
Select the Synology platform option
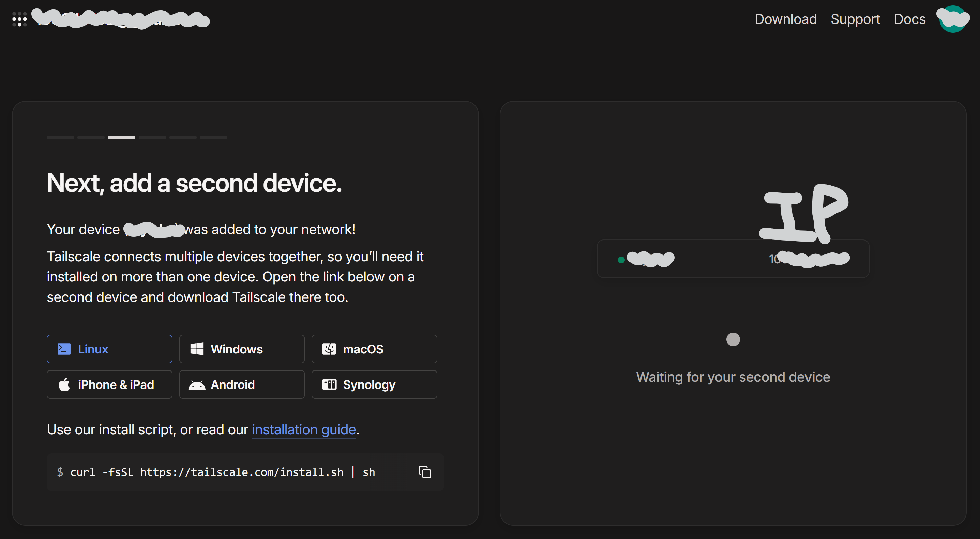(374, 384)
